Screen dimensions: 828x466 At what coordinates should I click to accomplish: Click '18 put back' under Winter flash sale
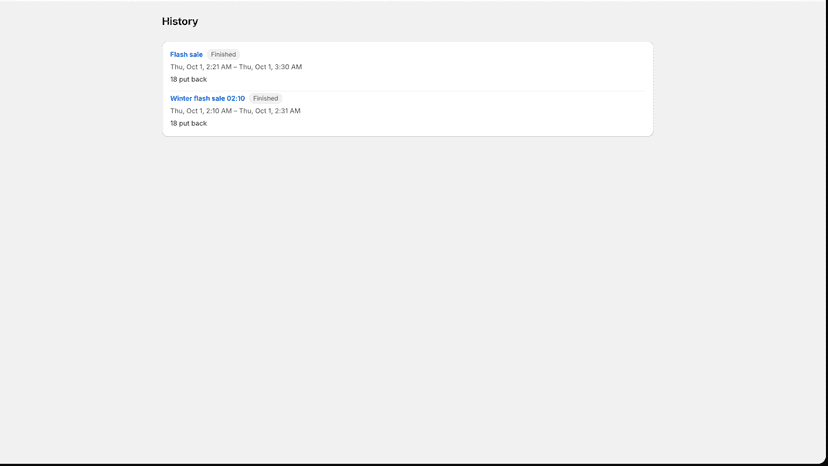tap(189, 123)
